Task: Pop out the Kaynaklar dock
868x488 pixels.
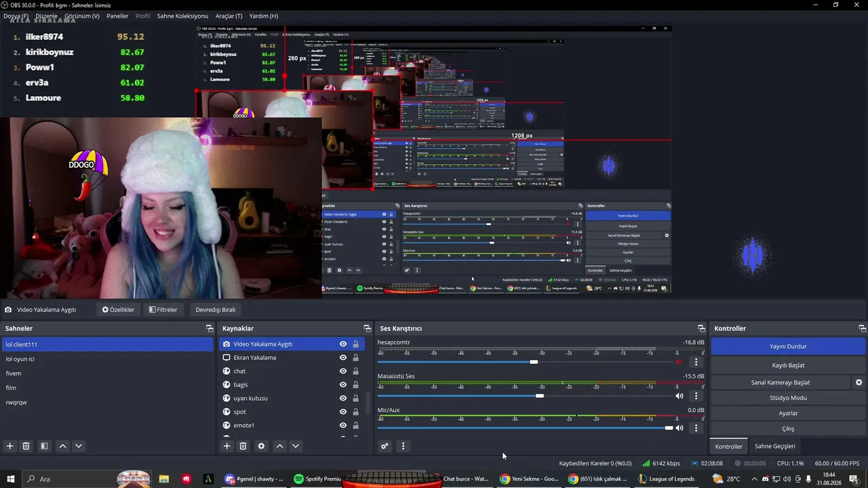Action: pyautogui.click(x=367, y=329)
